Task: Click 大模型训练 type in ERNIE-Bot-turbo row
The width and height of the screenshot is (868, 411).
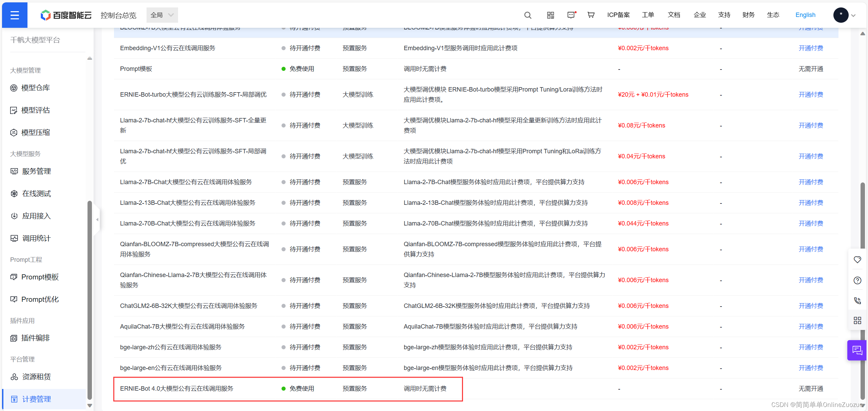Action: pyautogui.click(x=358, y=95)
